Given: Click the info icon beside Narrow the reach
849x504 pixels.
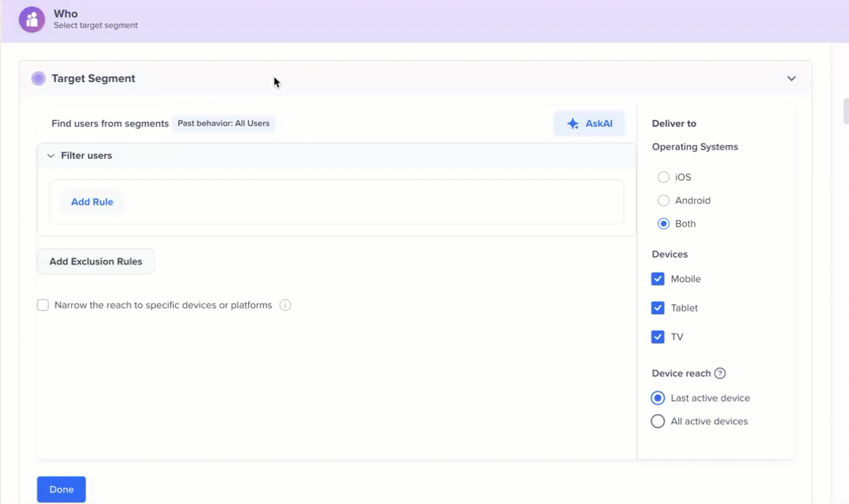Looking at the screenshot, I should click(x=286, y=305).
